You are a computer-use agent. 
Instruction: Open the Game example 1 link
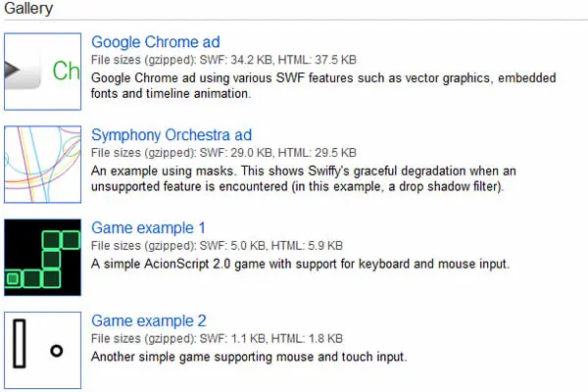point(149,227)
